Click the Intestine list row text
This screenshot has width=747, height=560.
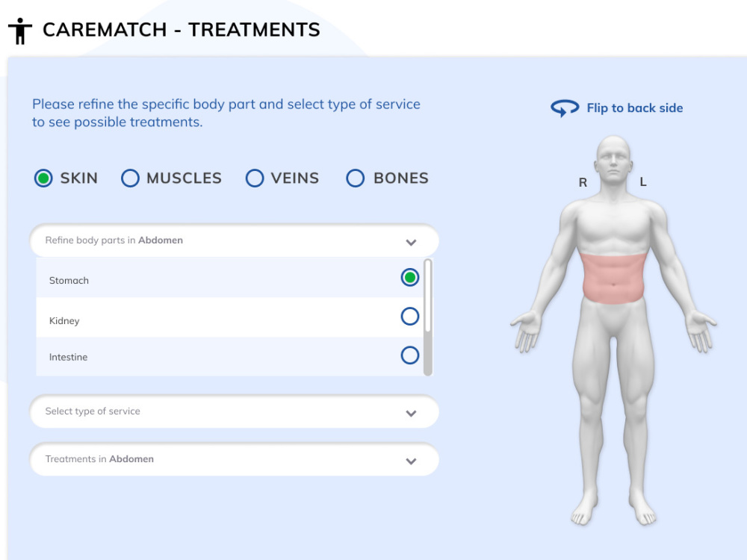pyautogui.click(x=68, y=357)
